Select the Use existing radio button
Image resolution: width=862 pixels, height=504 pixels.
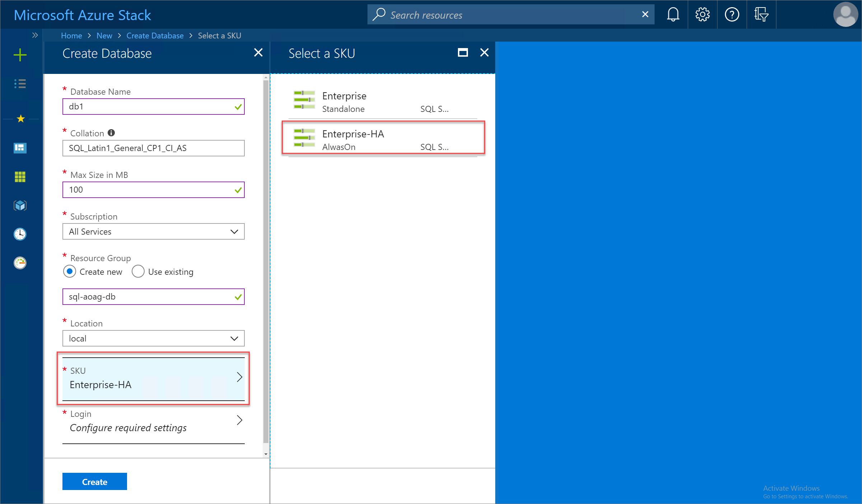coord(137,272)
